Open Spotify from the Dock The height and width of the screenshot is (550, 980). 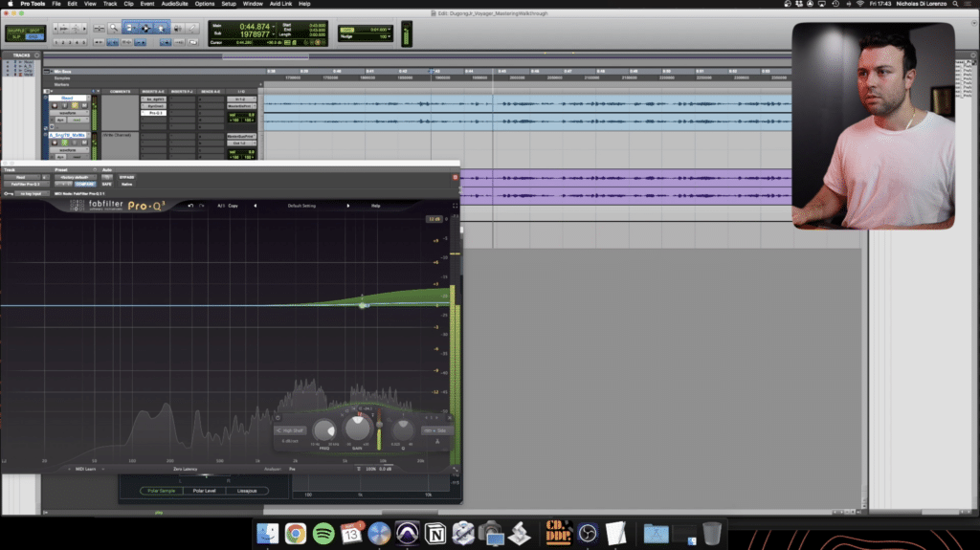pyautogui.click(x=323, y=534)
